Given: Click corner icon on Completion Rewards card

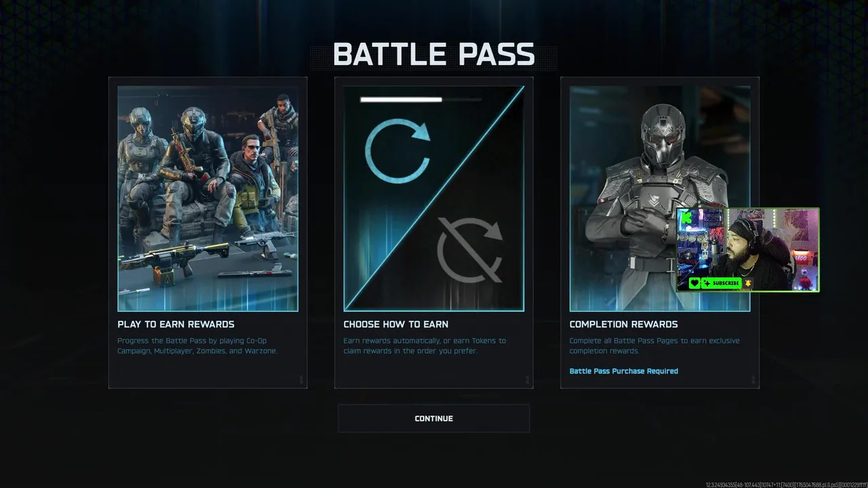Looking at the screenshot, I should [x=753, y=380].
